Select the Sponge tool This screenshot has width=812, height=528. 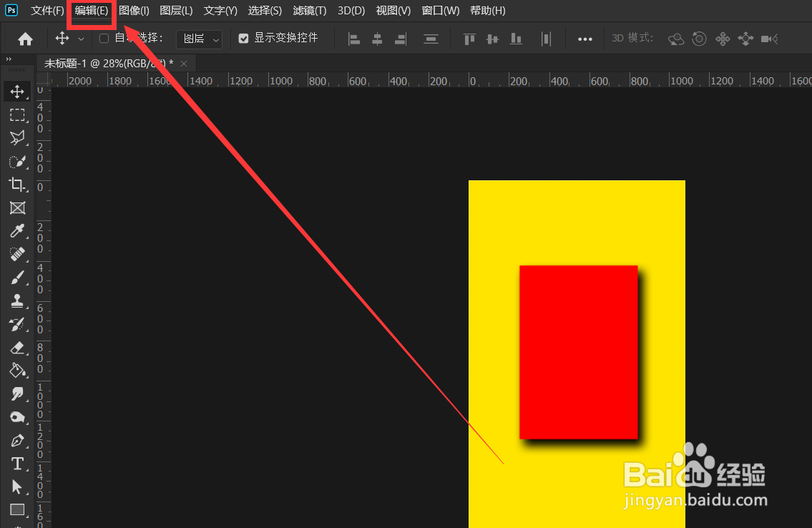(x=17, y=417)
